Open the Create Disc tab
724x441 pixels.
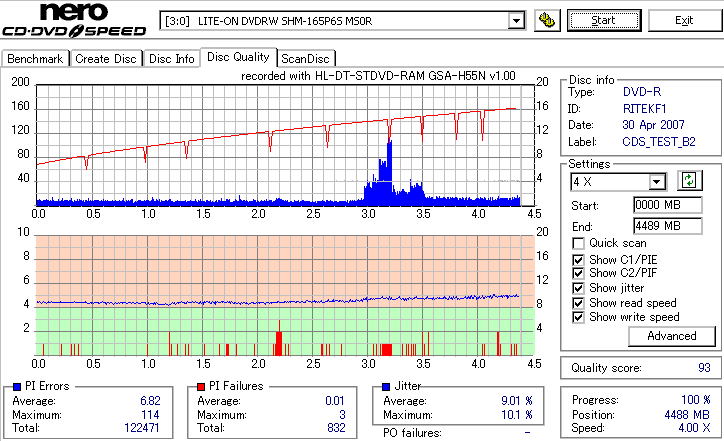coord(106,59)
